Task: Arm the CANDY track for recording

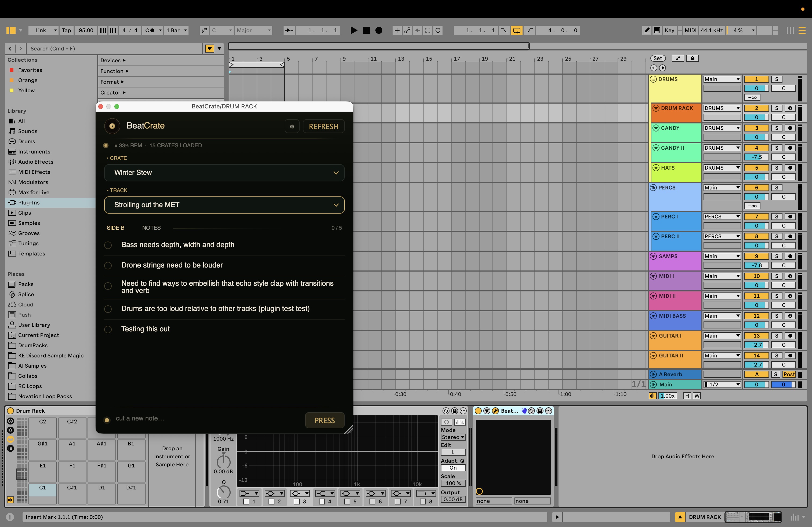Action: (790, 128)
